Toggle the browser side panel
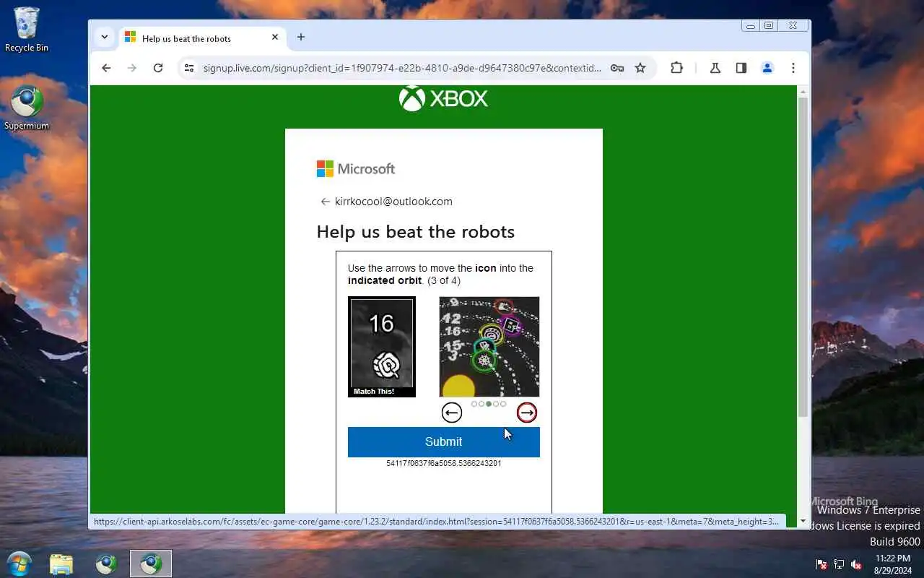 click(x=741, y=68)
